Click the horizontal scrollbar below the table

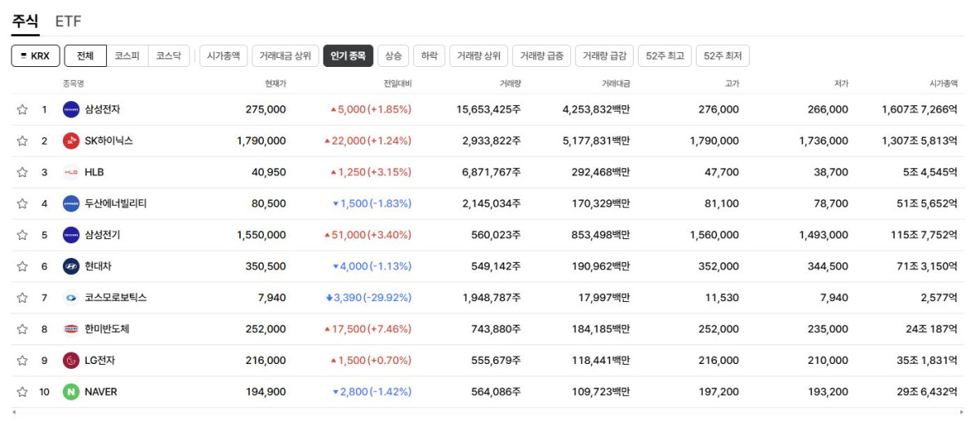pyautogui.click(x=488, y=414)
